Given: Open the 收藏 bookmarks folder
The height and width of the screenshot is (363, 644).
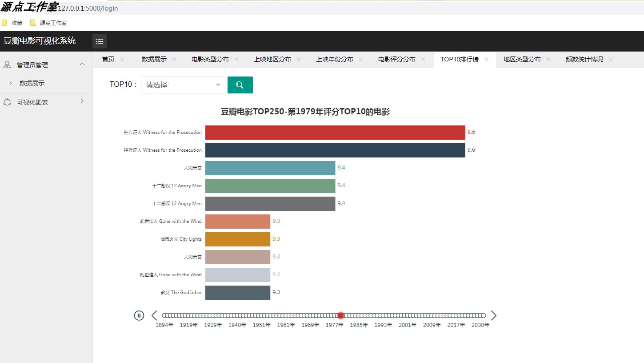Looking at the screenshot, I should [x=12, y=23].
